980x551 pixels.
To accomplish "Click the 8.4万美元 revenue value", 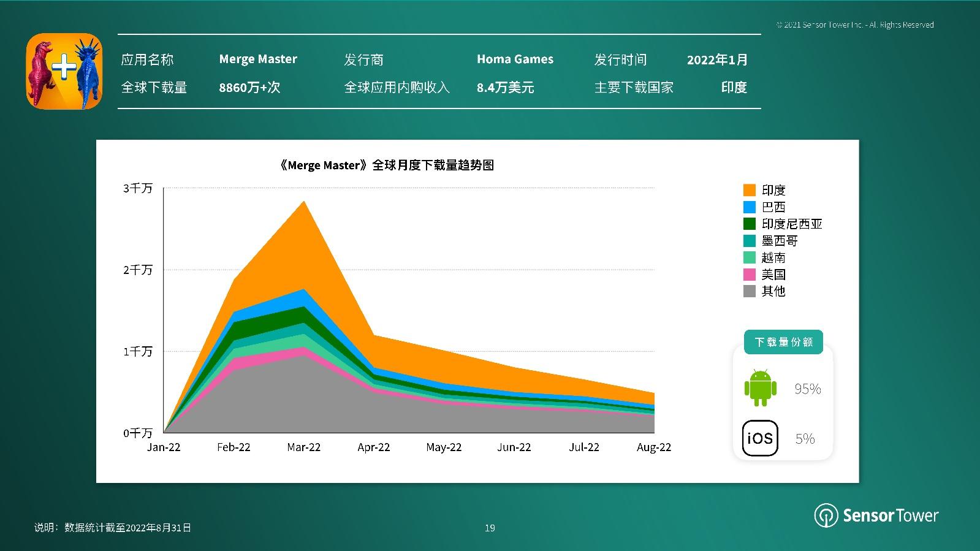I will 506,88.
